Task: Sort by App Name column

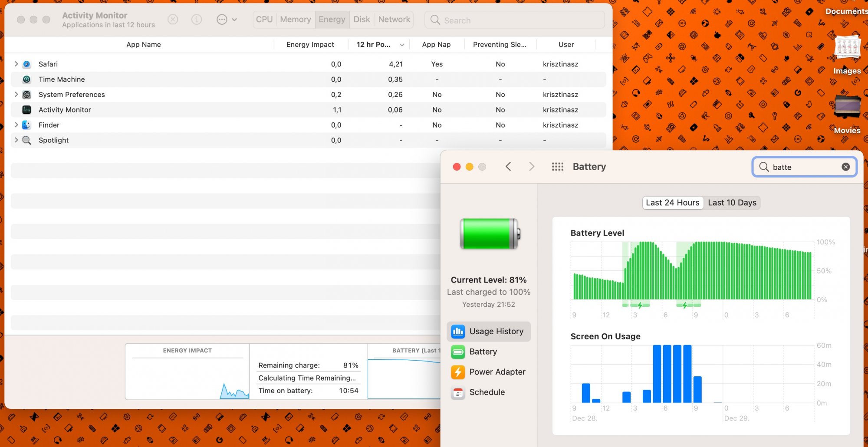Action: [144, 45]
